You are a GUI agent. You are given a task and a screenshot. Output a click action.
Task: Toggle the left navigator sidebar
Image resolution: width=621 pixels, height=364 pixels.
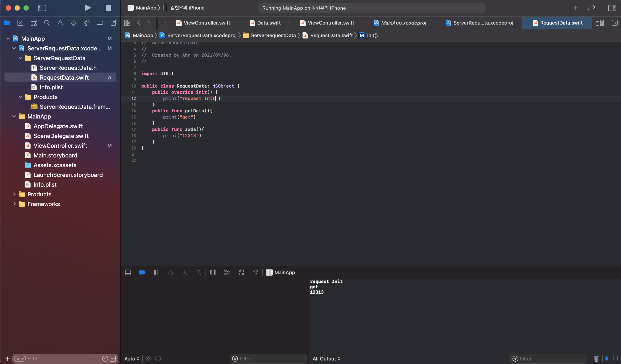pos(42,8)
